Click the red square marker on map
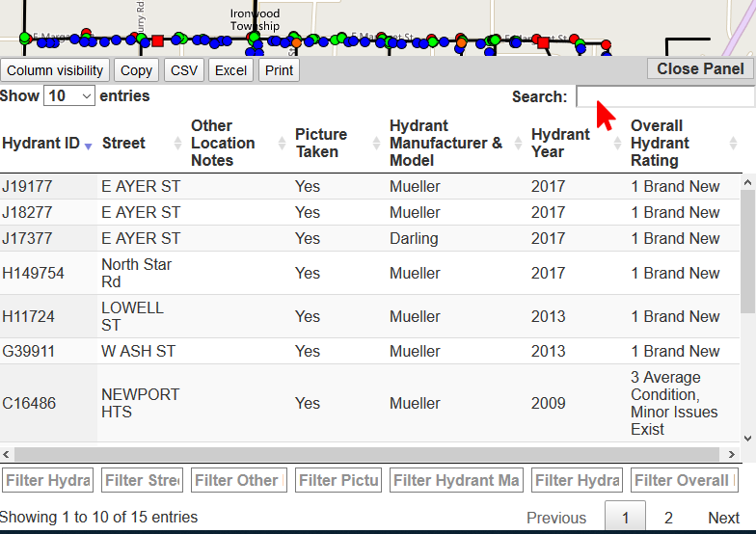The image size is (756, 534). point(157,41)
